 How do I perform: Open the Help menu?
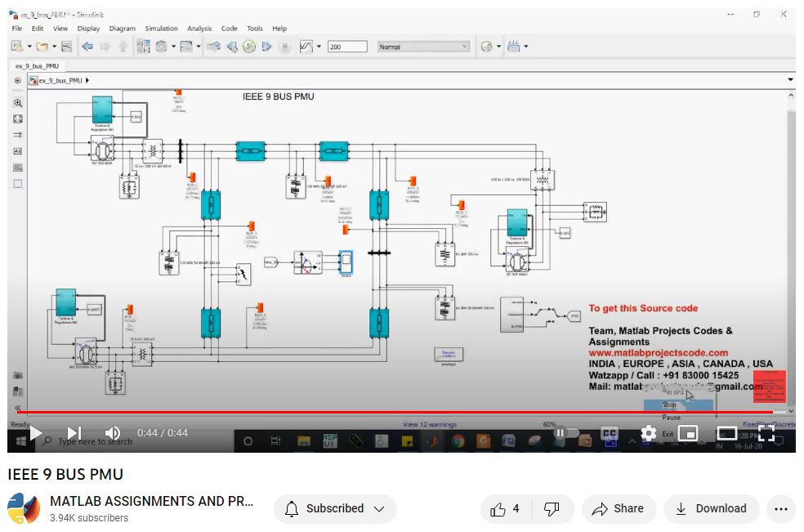[279, 29]
